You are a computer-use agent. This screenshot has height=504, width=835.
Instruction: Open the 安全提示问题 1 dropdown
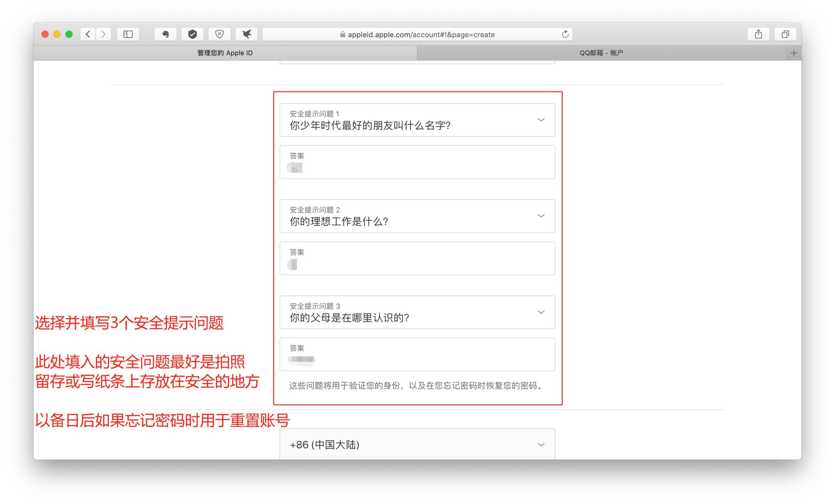pyautogui.click(x=417, y=120)
